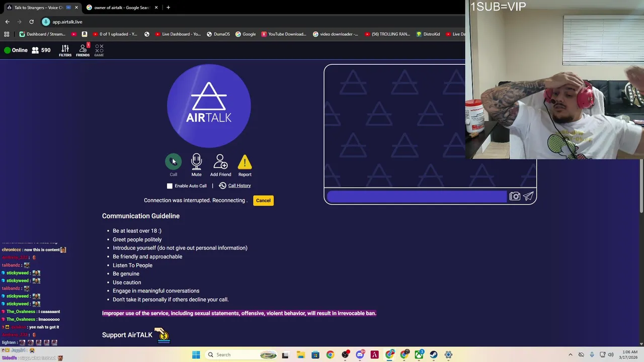644x362 pixels.
Task: Click the volume icon in system tray
Action: tap(611, 355)
